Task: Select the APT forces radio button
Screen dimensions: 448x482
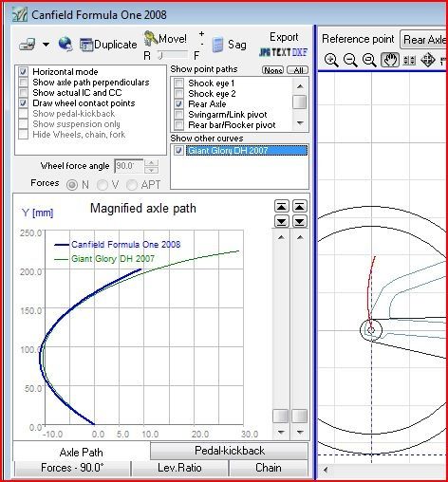Action: point(132,185)
